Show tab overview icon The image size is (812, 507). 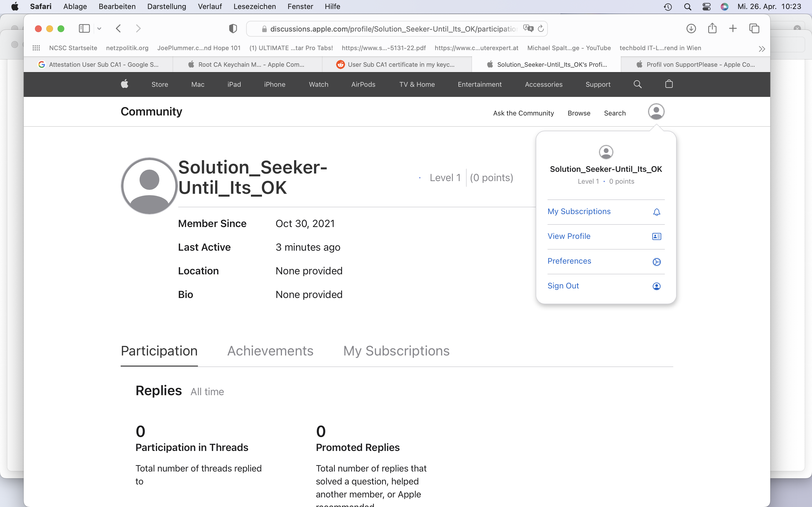[x=754, y=28]
